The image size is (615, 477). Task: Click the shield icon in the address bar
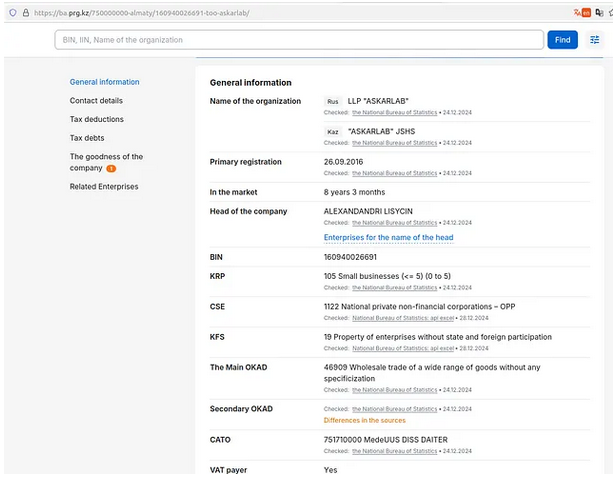pos(12,13)
